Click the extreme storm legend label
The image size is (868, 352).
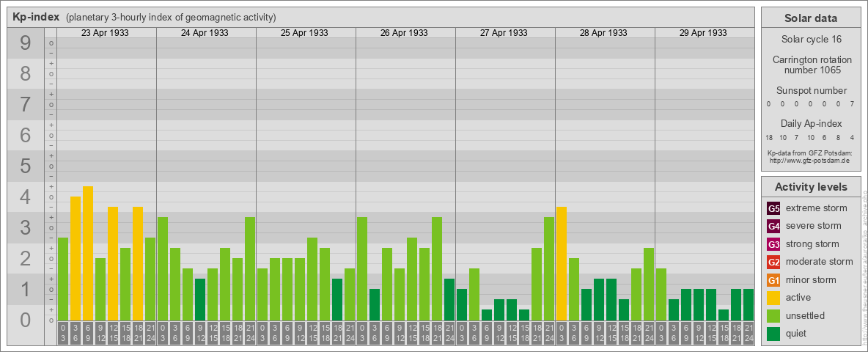[817, 208]
